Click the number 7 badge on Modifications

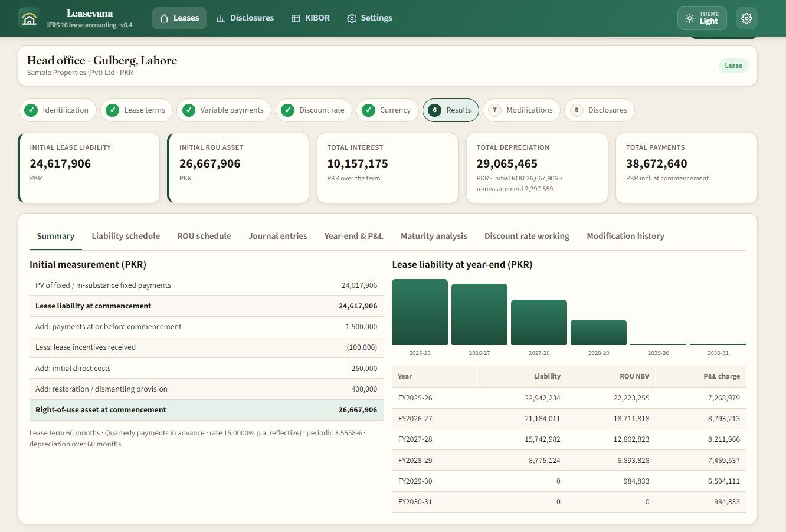495,110
